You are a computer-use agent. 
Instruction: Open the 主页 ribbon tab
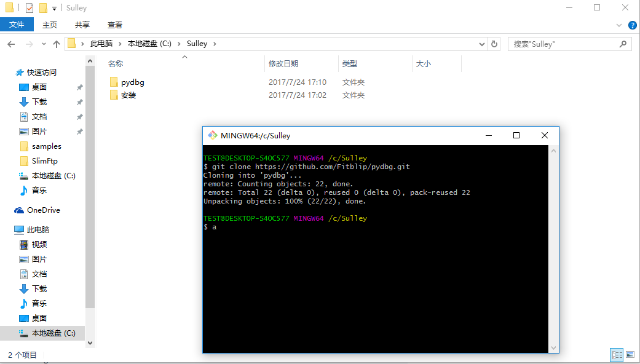tap(49, 25)
